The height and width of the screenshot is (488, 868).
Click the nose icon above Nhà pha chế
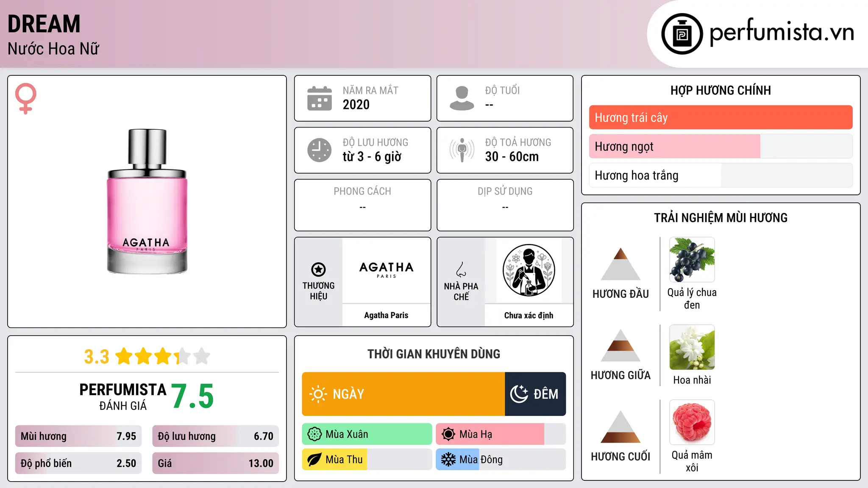[x=461, y=269]
